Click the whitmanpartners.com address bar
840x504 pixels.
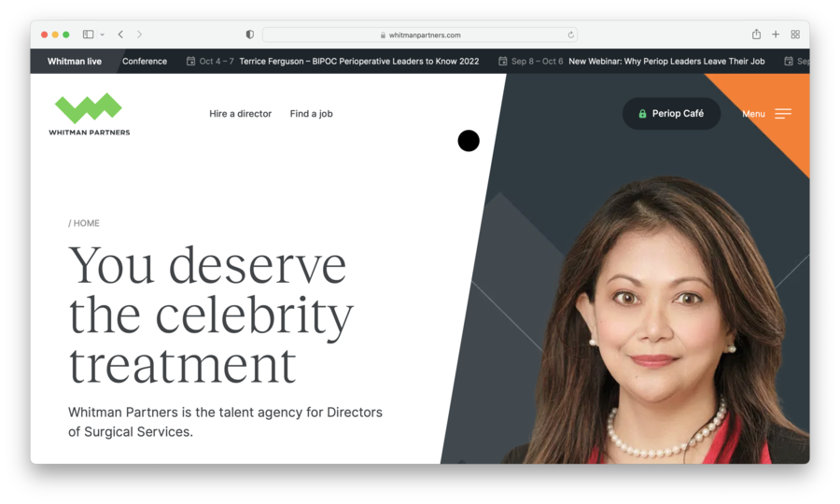point(420,35)
